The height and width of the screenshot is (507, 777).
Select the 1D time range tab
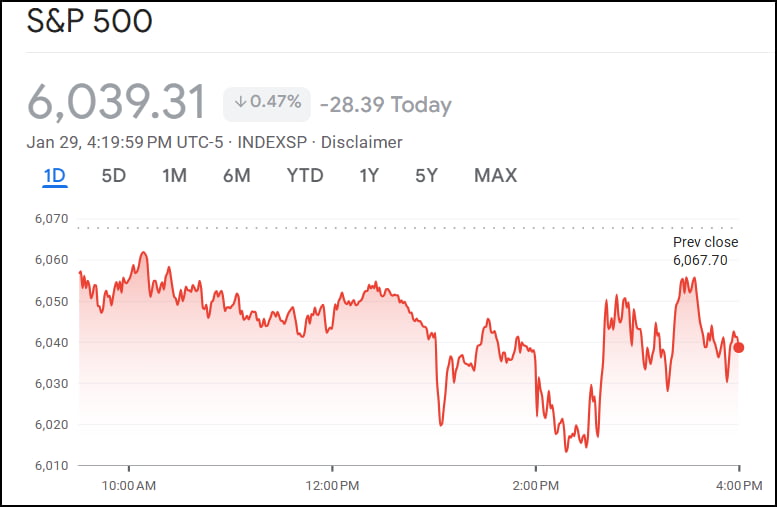coord(54,176)
